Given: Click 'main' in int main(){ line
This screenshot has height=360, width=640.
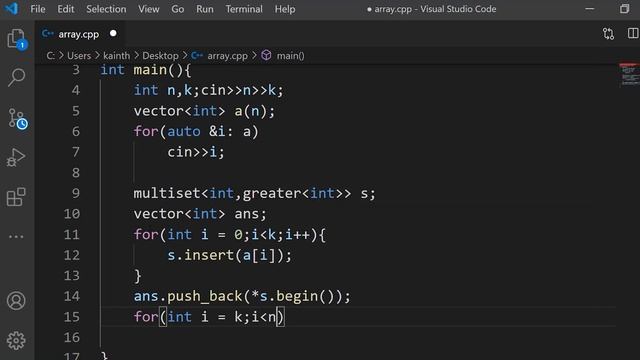Looking at the screenshot, I should [x=150, y=70].
